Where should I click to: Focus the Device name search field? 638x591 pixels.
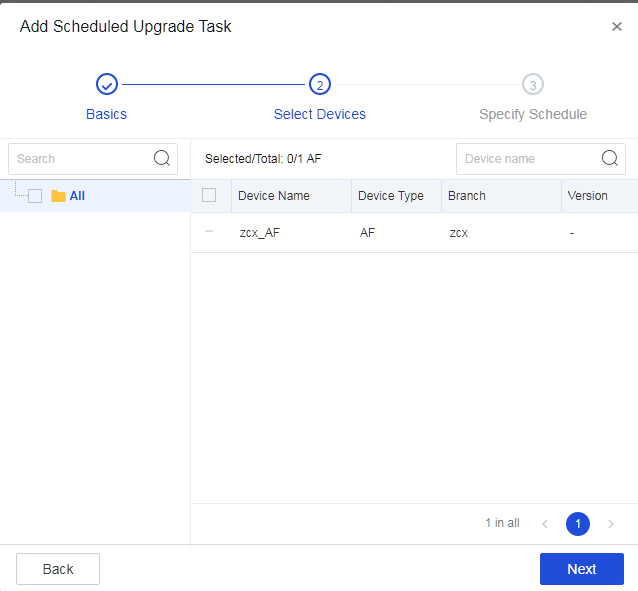(528, 158)
